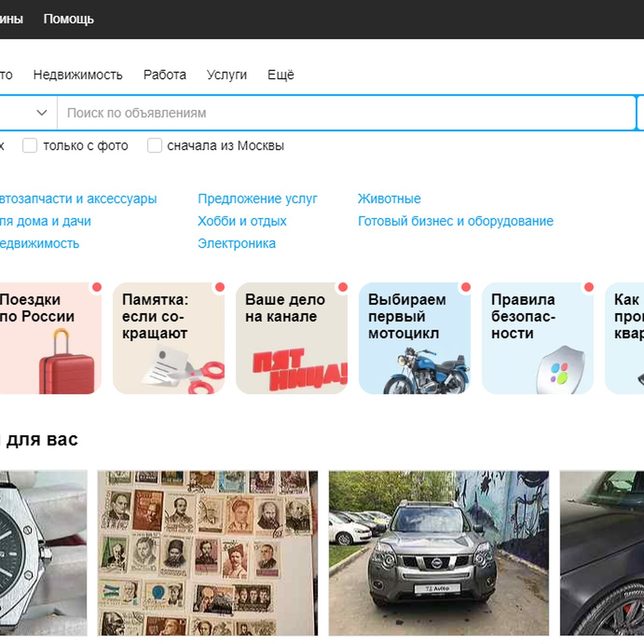Enable the только с фото checkbox
The image size is (644, 644).
click(30, 145)
